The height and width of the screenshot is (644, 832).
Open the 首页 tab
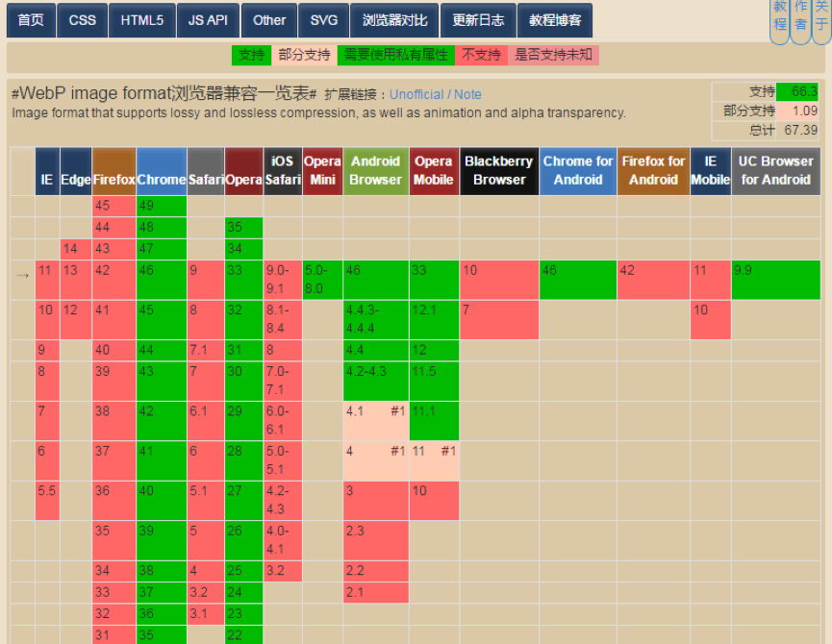[31, 20]
